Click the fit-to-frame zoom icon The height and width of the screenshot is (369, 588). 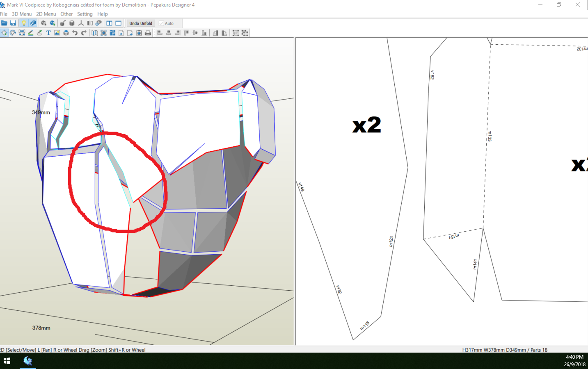(x=103, y=33)
